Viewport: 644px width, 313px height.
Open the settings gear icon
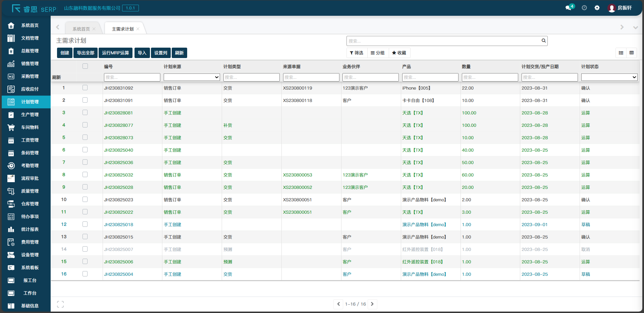pyautogui.click(x=597, y=8)
